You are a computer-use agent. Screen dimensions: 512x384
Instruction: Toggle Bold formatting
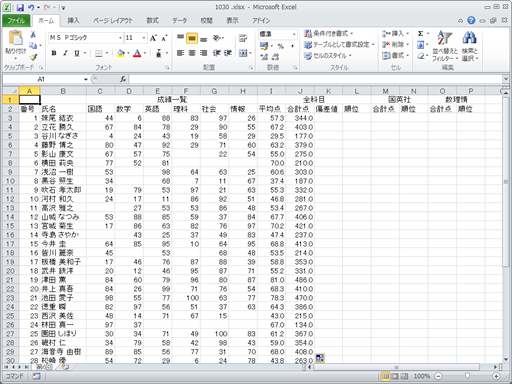54,53
